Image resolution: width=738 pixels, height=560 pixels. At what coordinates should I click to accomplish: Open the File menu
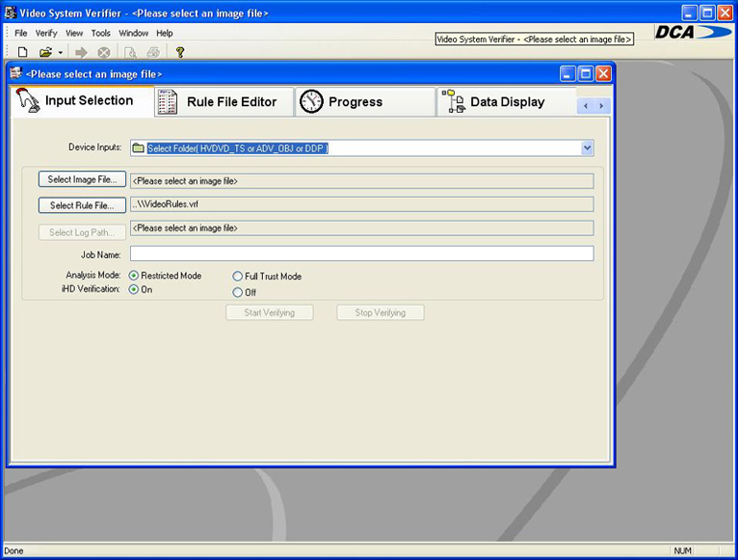[x=20, y=33]
